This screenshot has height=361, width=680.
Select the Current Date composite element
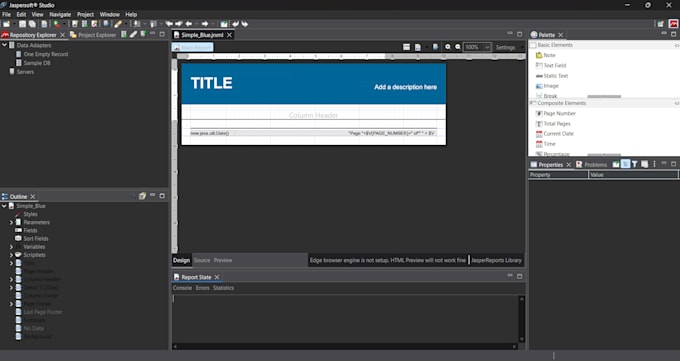[555, 134]
